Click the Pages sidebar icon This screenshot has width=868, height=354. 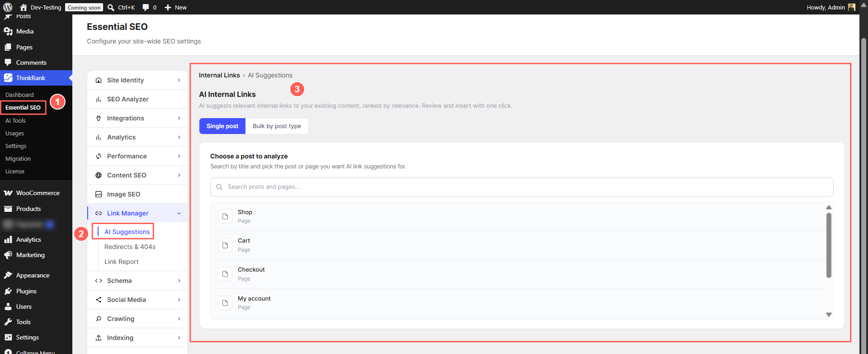pyautogui.click(x=8, y=47)
